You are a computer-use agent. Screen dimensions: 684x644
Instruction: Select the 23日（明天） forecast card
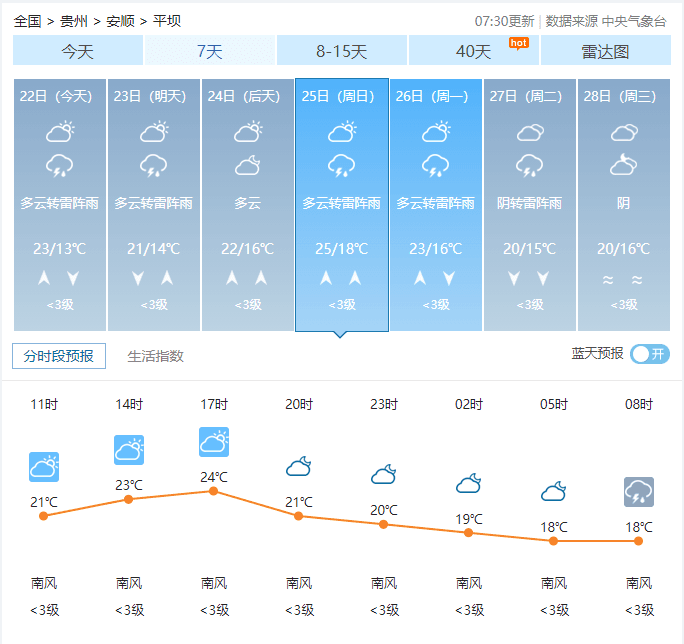pos(154,205)
